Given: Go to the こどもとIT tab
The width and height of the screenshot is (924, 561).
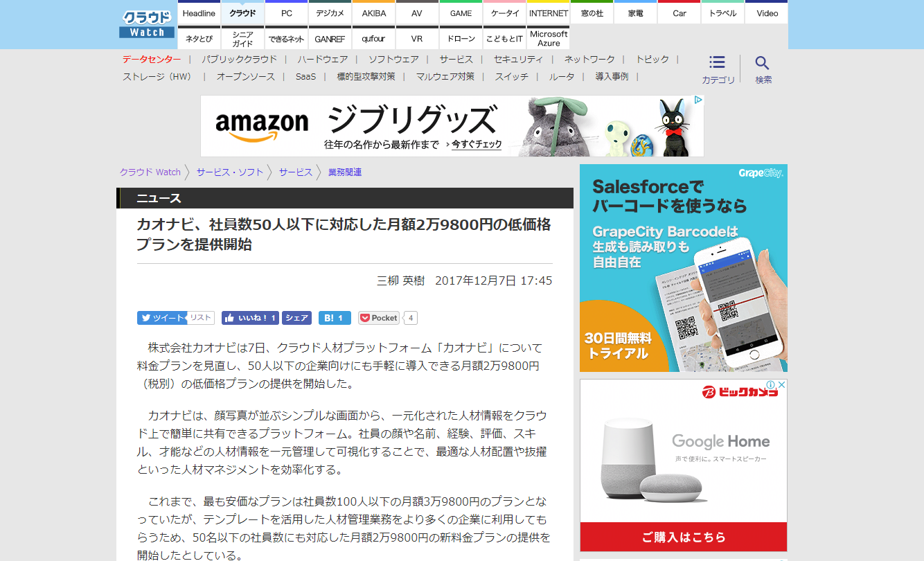Looking at the screenshot, I should [x=504, y=38].
